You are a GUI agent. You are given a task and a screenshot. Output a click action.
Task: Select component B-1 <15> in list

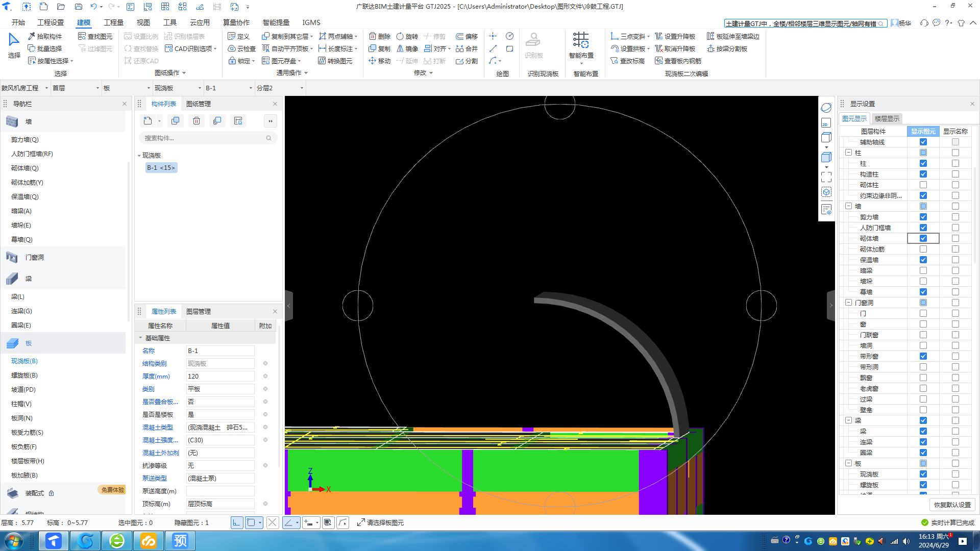[x=161, y=168]
